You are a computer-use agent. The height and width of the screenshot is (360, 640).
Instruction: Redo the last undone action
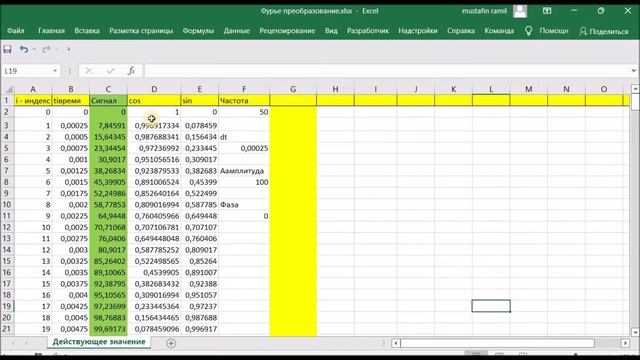tap(46, 49)
